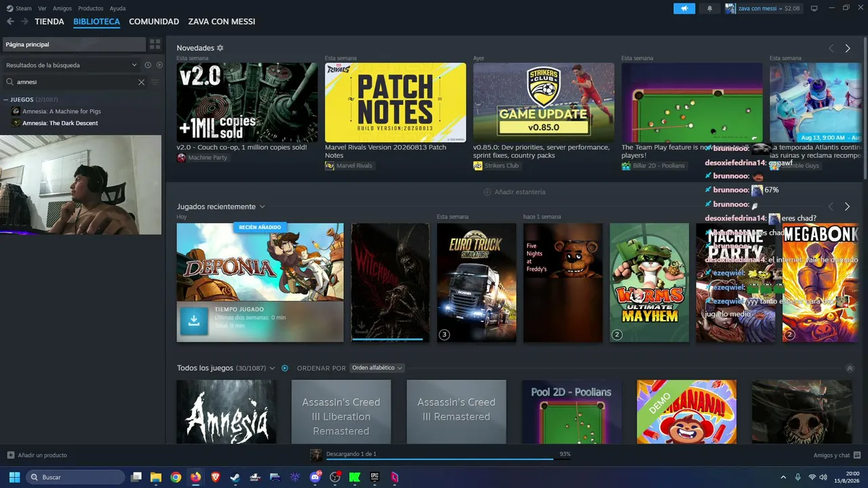Open OBS Studio from the taskbar

click(334, 477)
